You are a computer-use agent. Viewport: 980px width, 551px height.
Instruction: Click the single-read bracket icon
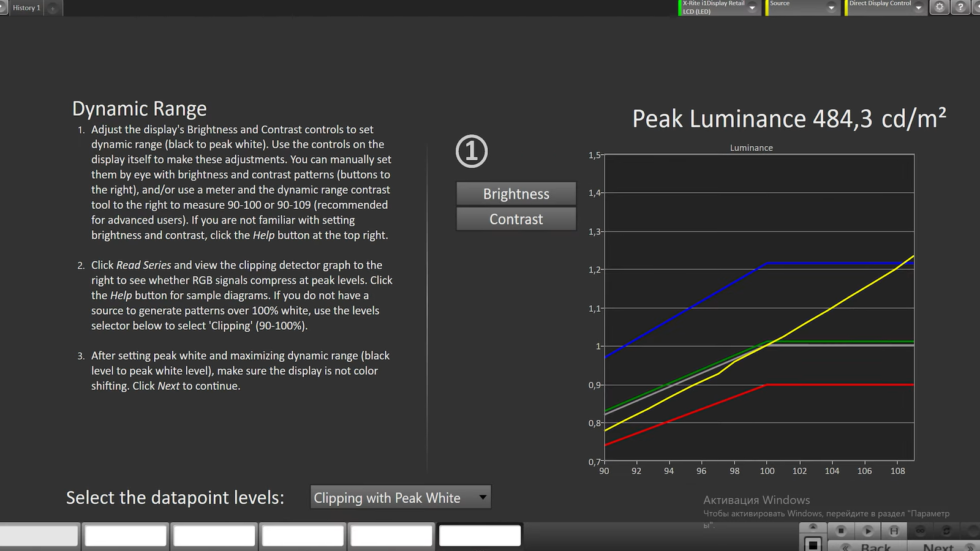pos(894,530)
